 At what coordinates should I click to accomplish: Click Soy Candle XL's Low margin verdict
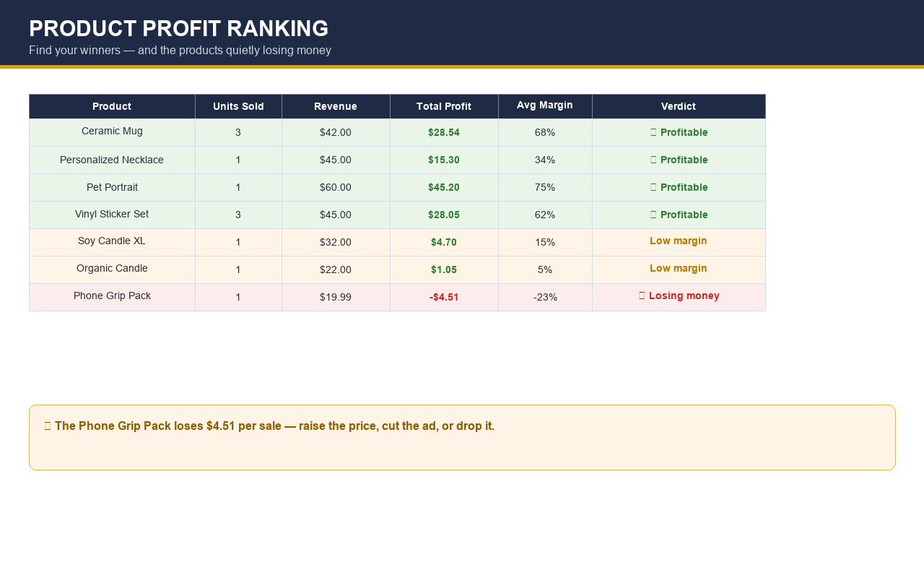tap(679, 242)
